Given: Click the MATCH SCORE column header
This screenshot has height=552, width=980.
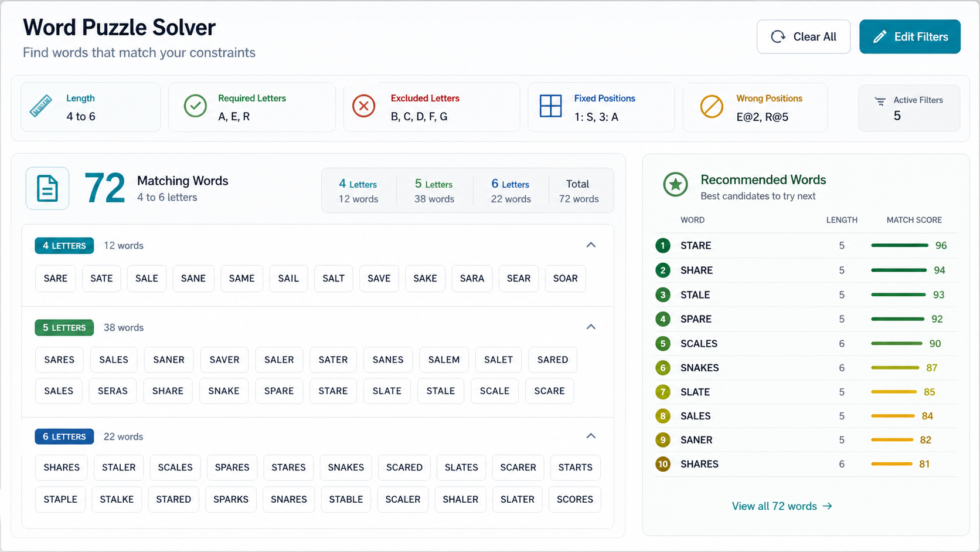Looking at the screenshot, I should point(914,220).
